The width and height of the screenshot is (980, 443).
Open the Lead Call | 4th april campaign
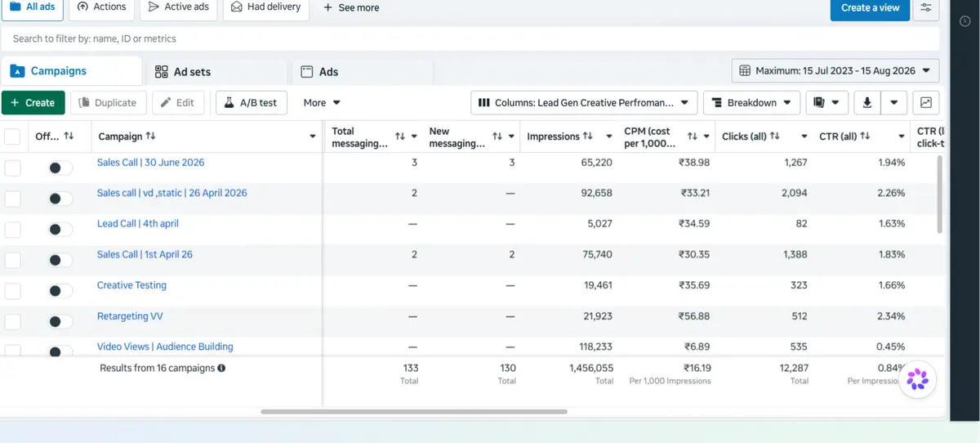click(x=137, y=223)
